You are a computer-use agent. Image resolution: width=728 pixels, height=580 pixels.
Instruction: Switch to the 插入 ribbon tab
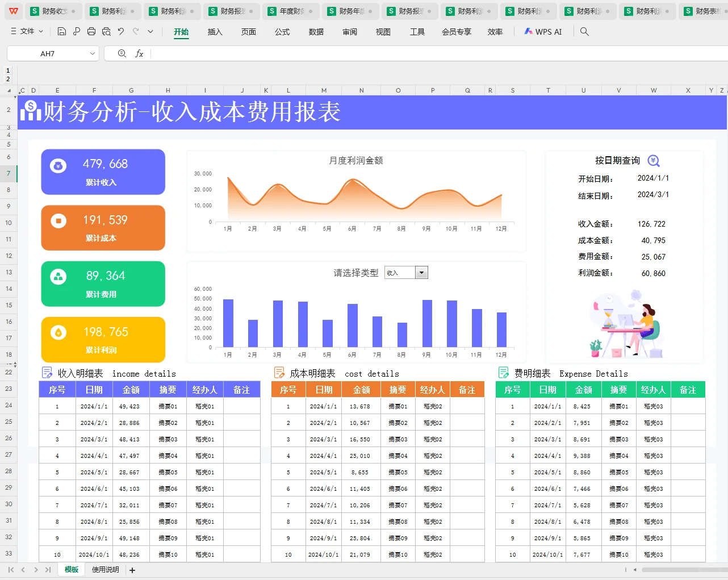(215, 32)
